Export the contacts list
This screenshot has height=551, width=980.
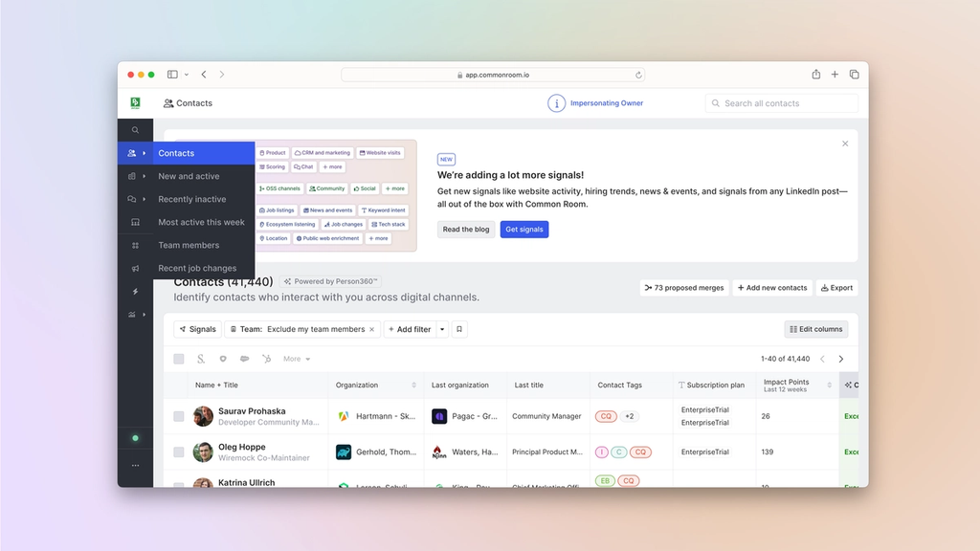[x=836, y=288]
